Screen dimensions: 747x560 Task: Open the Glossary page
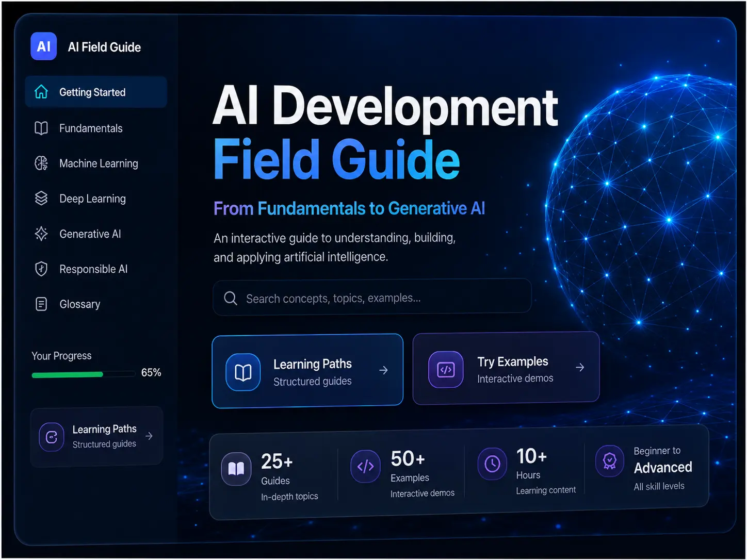click(x=96, y=304)
